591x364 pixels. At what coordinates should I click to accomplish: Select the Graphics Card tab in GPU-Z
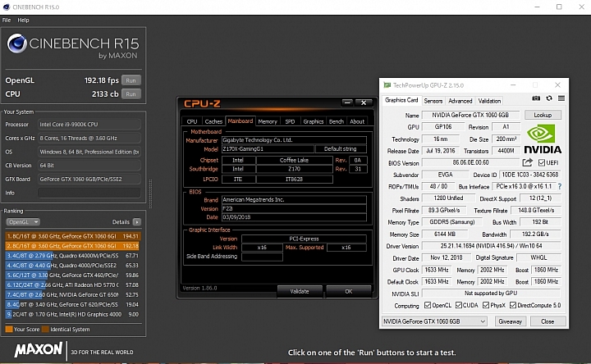[x=401, y=100]
